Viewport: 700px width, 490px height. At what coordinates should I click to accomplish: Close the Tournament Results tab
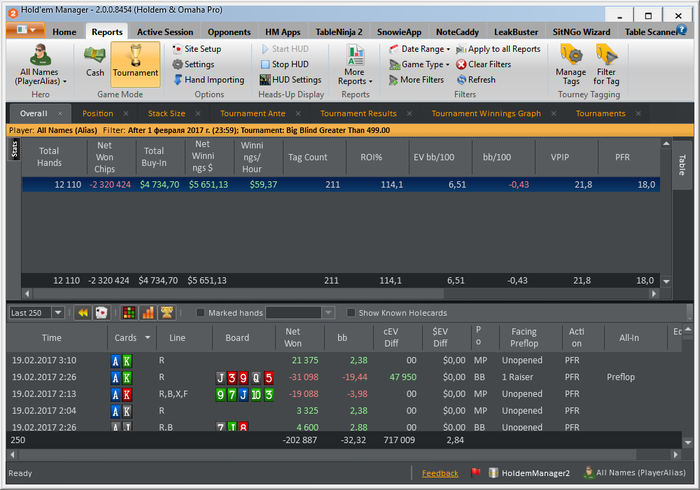409,113
